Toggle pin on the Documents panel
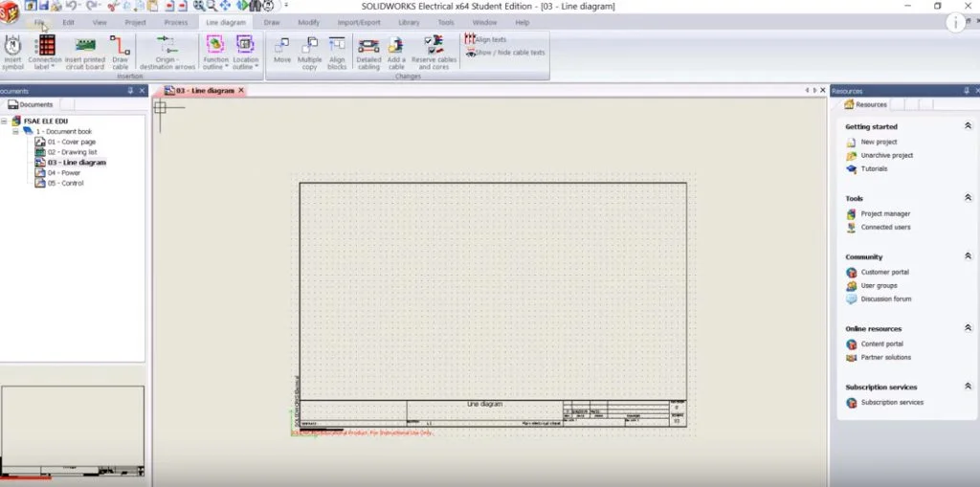Image resolution: width=980 pixels, height=487 pixels. 130,91
